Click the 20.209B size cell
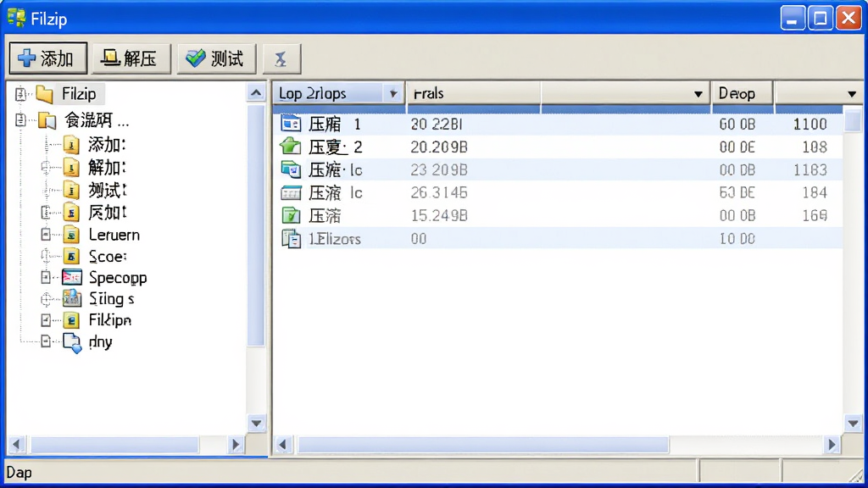Image resolution: width=868 pixels, height=488 pixels. point(439,147)
